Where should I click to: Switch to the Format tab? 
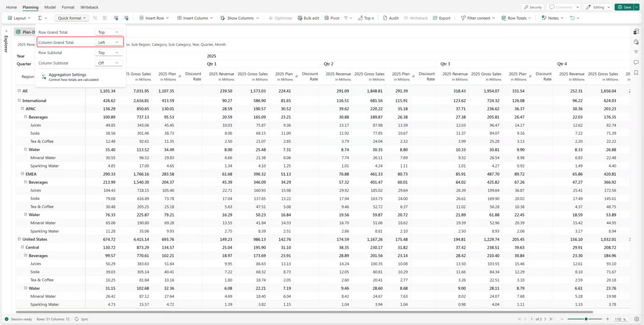[68, 7]
